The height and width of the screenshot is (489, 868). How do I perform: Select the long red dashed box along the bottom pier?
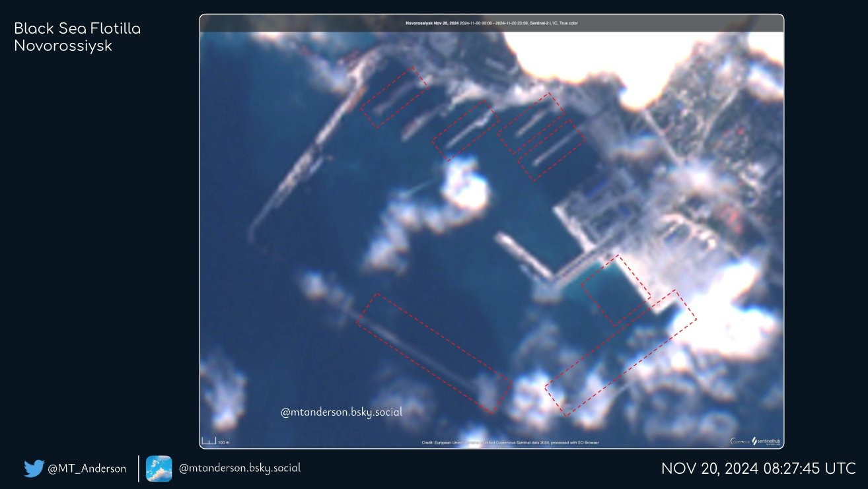coord(434,353)
